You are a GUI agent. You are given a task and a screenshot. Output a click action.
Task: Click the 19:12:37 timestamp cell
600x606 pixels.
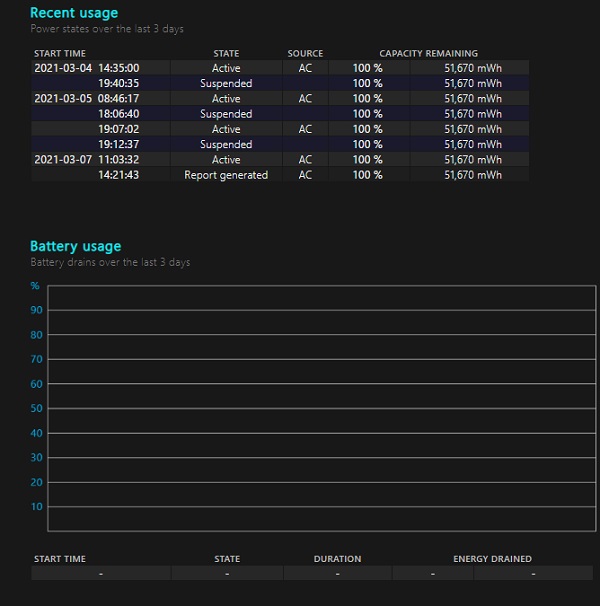click(x=118, y=144)
